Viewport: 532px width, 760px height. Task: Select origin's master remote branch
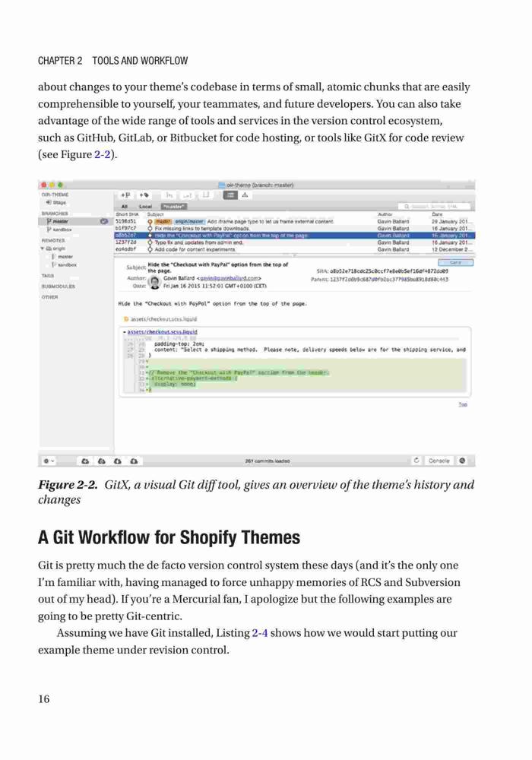click(x=62, y=256)
